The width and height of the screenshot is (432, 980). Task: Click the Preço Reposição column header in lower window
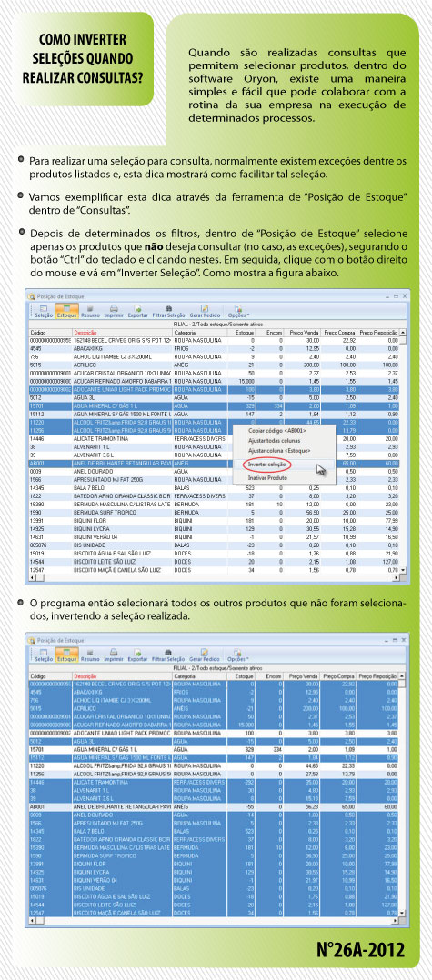[x=379, y=676]
